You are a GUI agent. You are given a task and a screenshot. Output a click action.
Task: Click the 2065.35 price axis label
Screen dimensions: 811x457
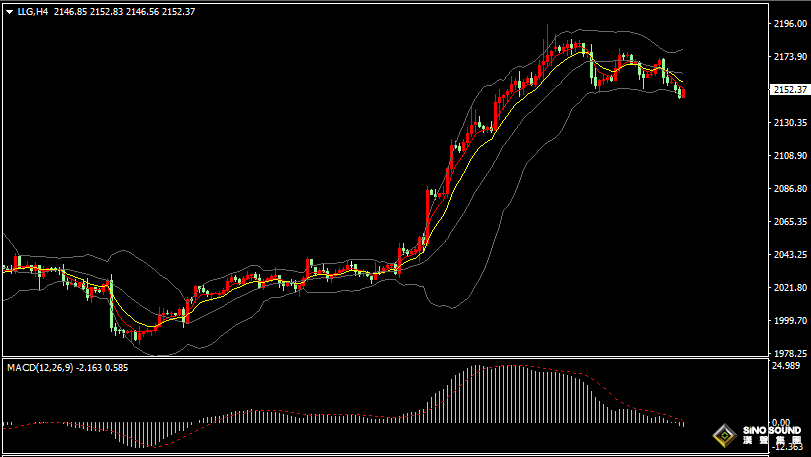tap(791, 221)
